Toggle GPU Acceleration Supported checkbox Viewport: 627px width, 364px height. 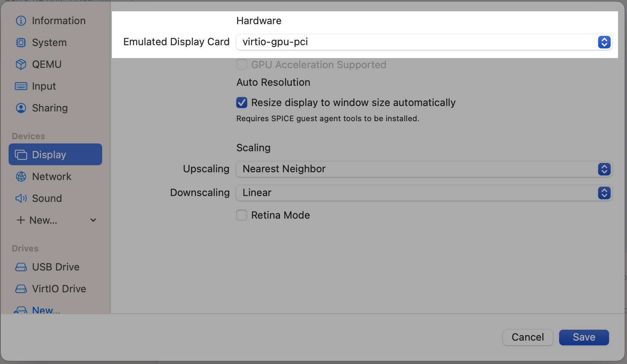pyautogui.click(x=242, y=65)
